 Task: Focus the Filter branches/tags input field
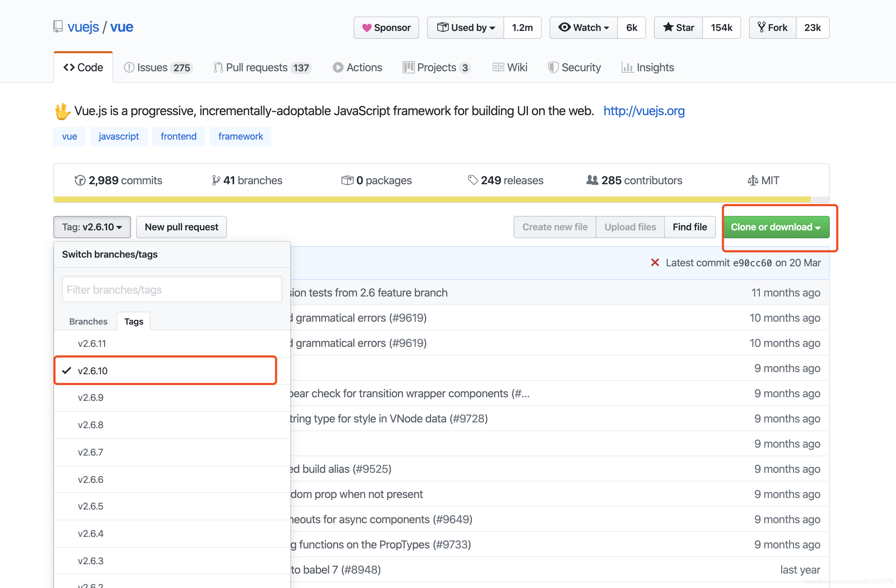click(x=172, y=289)
